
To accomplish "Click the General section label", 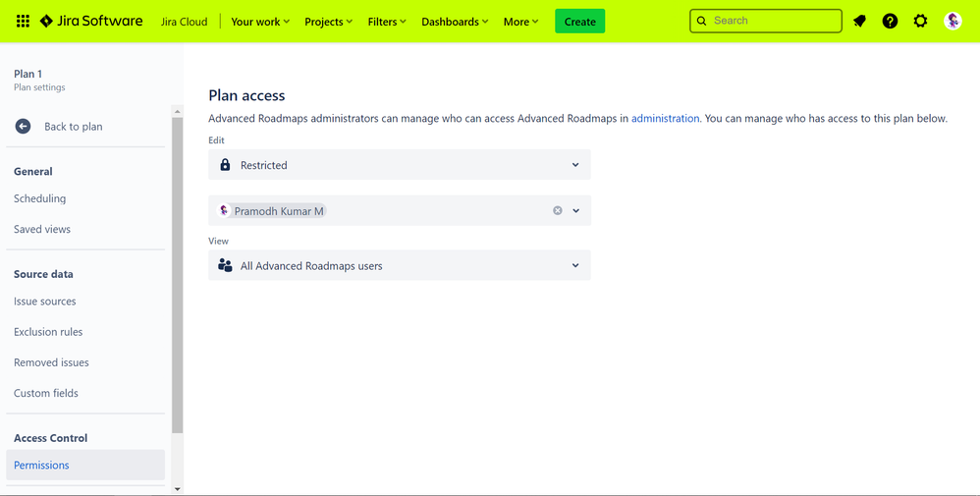I will 33,171.
